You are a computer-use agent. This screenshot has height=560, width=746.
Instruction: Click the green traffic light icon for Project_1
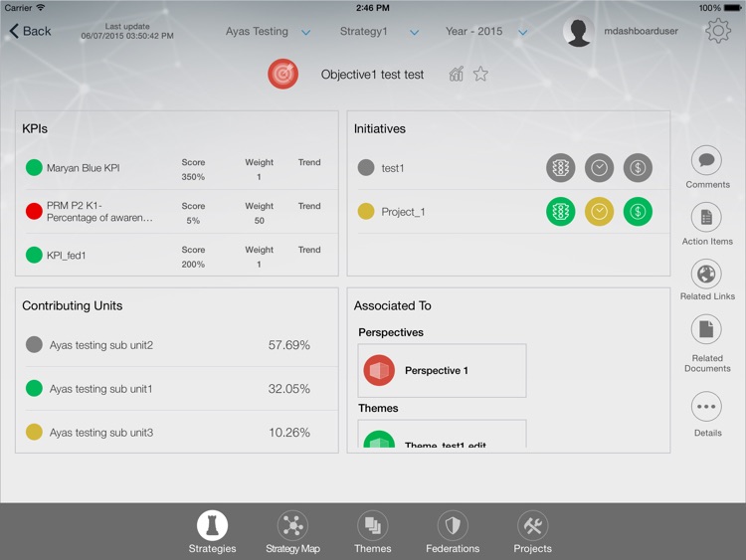(560, 211)
